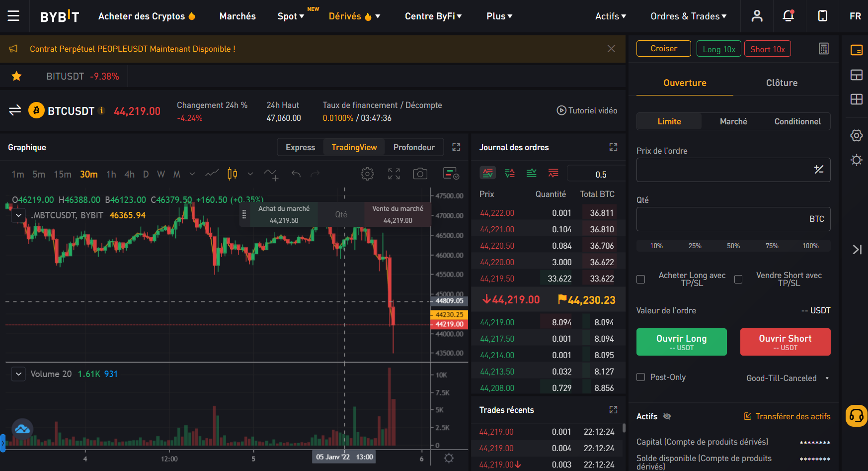Check the Post-Only checkbox
868x471 pixels.
(641, 377)
